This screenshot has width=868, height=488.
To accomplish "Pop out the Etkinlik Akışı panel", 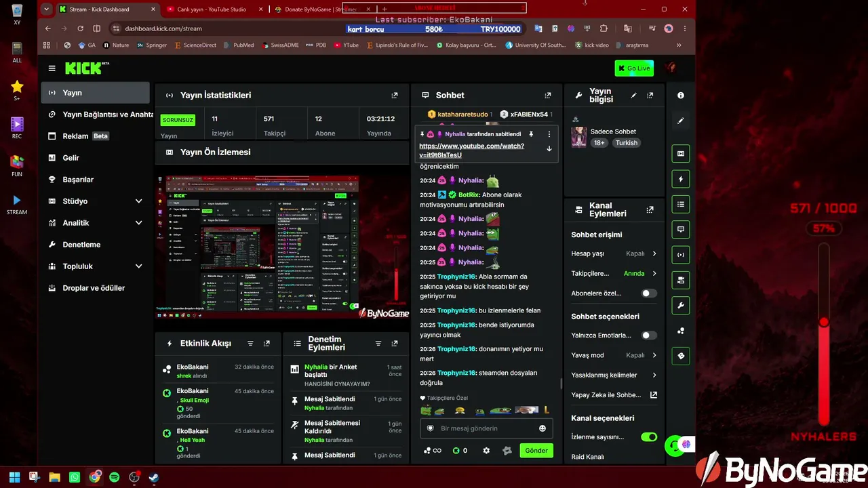I will pos(267,344).
